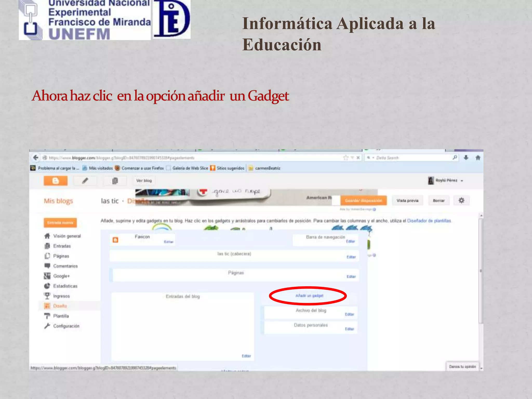Click the page vertical scrollbar
Image resolution: width=532 pixels, height=399 pixels.
click(481, 271)
